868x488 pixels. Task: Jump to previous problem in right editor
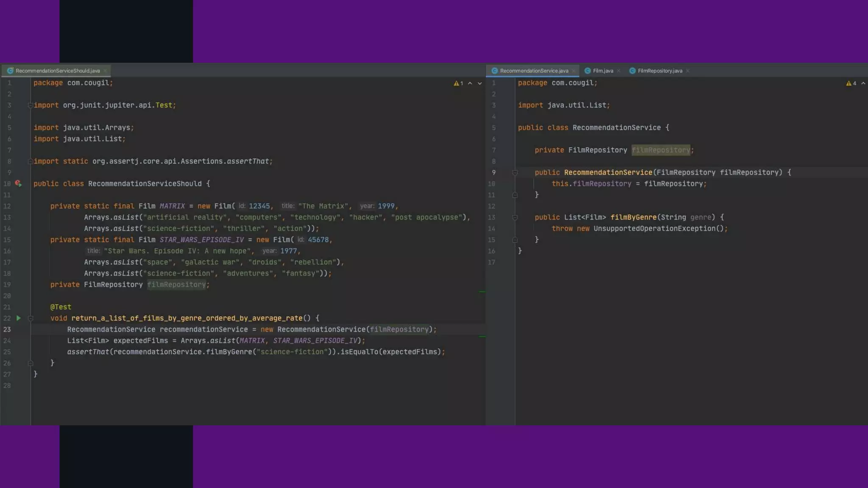coord(863,83)
